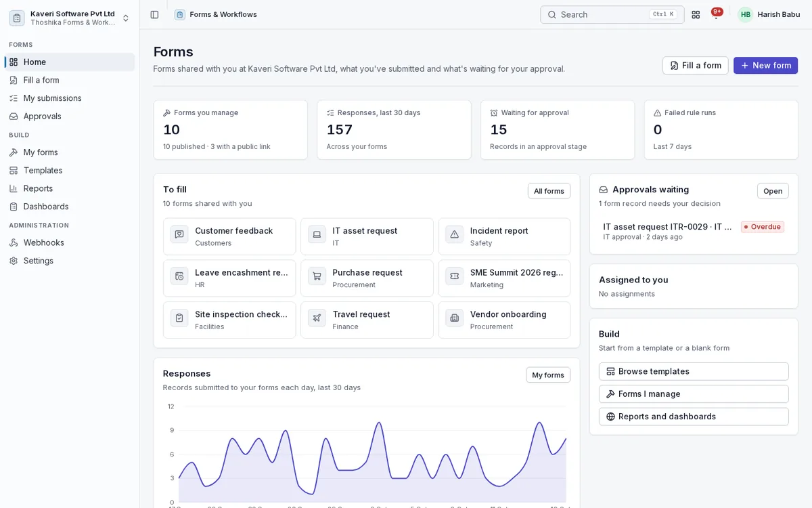Click the New form button
812x508 pixels.
tap(765, 66)
